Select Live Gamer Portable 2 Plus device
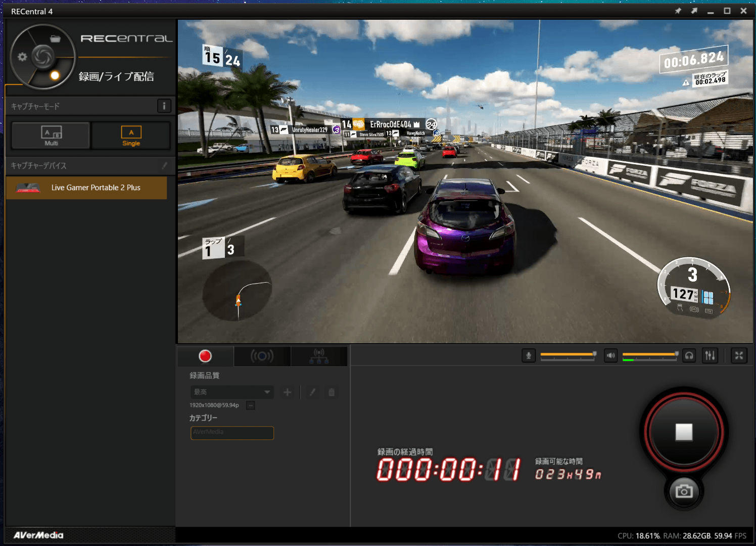This screenshot has width=756, height=546. pos(86,188)
